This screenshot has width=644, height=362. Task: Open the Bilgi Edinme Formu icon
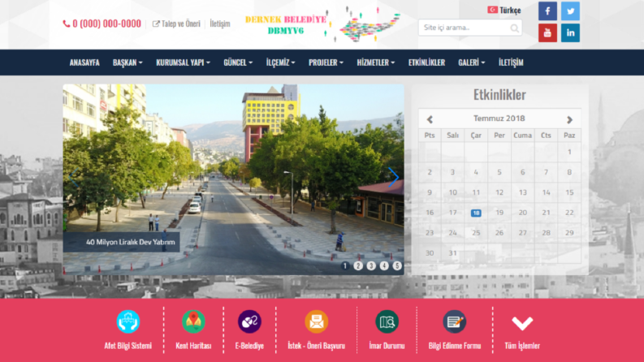[x=454, y=321]
